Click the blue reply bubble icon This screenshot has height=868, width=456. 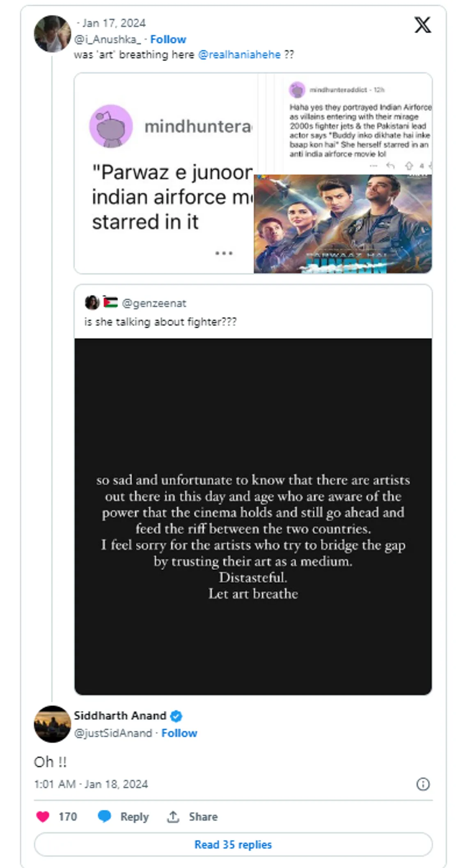(104, 816)
